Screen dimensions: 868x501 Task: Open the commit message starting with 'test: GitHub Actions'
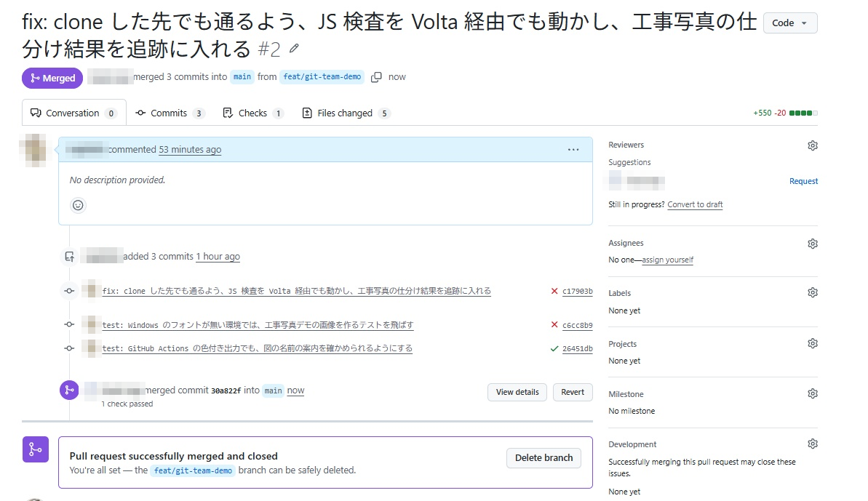[x=258, y=348]
